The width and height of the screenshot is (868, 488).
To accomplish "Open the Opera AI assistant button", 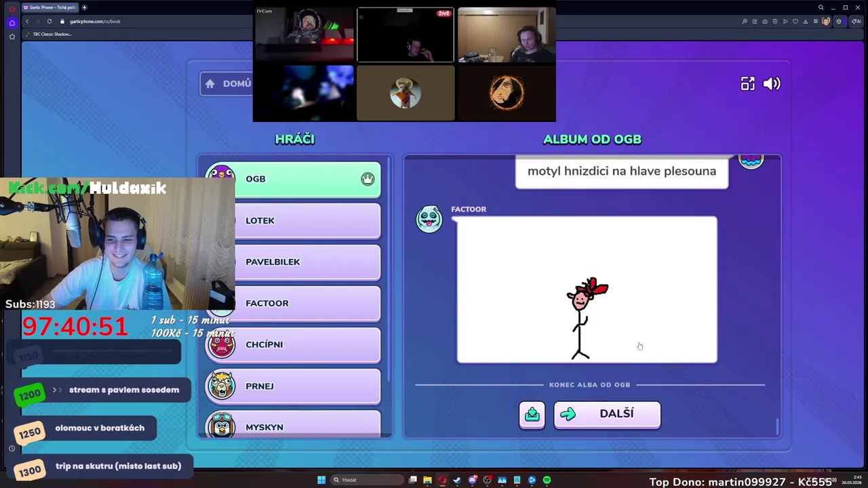I will (x=856, y=21).
